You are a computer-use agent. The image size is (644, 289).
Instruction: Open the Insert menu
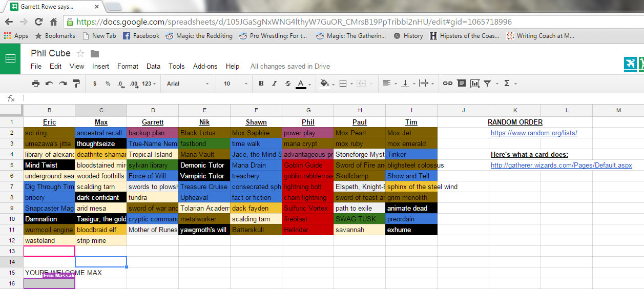click(100, 66)
